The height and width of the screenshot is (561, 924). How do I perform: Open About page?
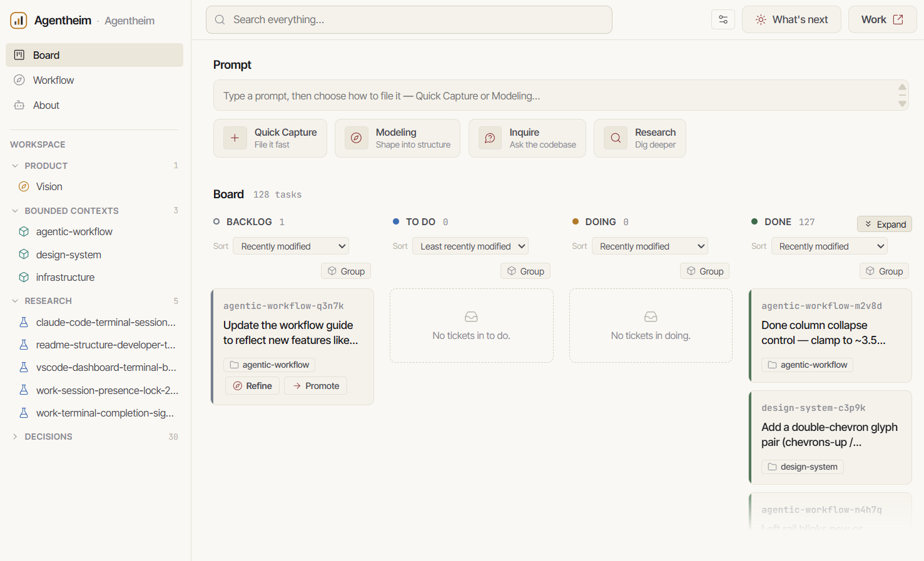(x=94, y=105)
